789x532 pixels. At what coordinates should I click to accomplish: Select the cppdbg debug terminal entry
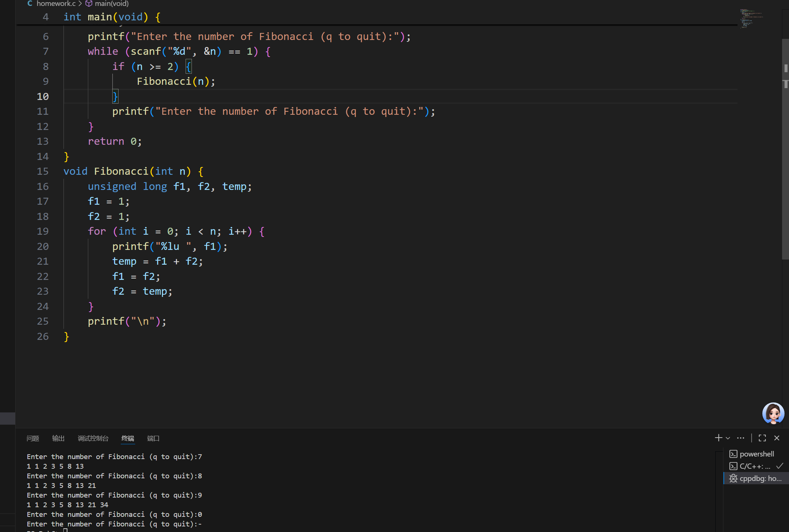click(760, 478)
